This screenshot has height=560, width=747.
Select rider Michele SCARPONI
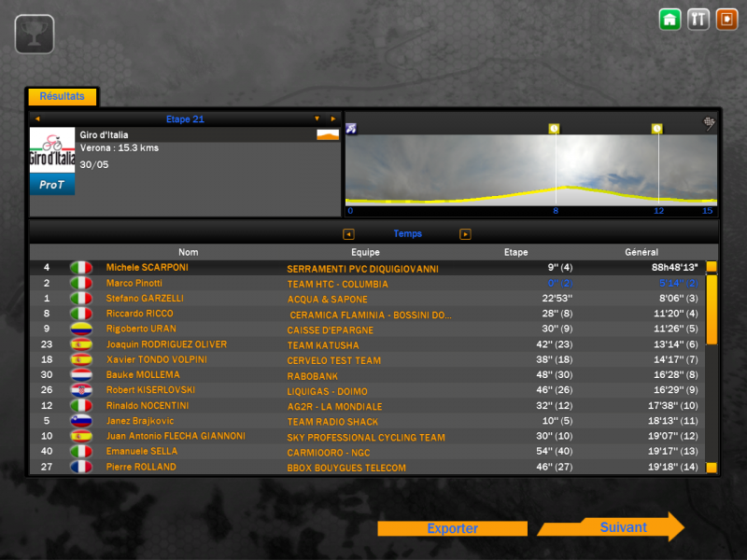(x=148, y=268)
